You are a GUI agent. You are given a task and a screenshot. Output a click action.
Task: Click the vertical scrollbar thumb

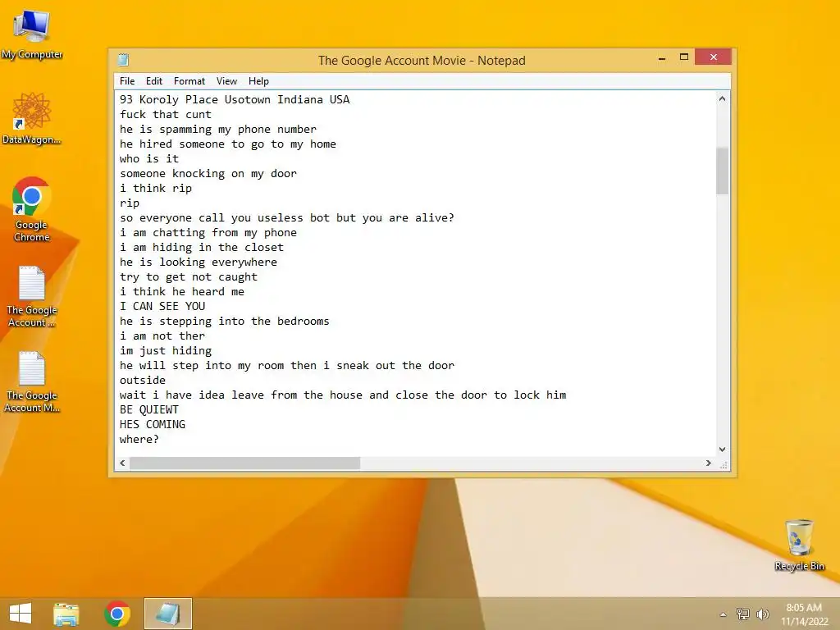pos(722,171)
